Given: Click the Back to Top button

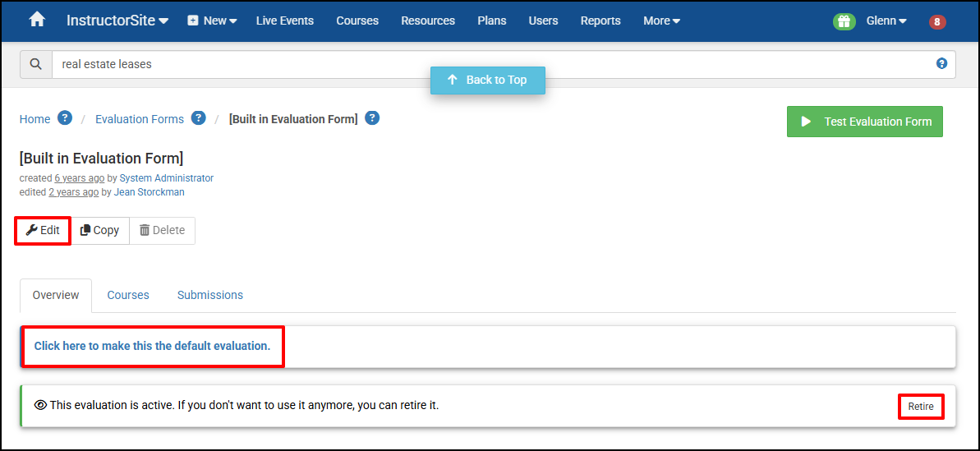Looking at the screenshot, I should pyautogui.click(x=487, y=80).
